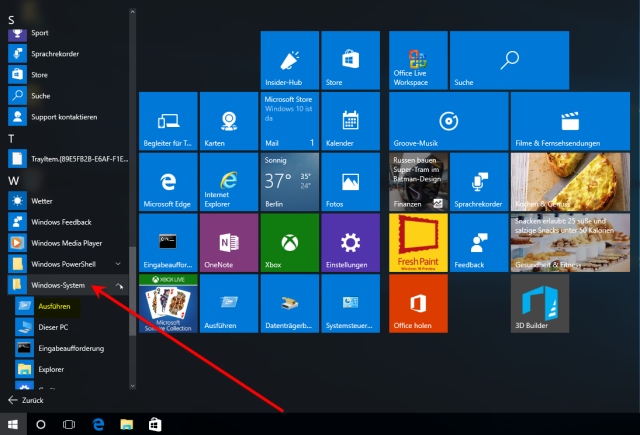The width and height of the screenshot is (640, 435).
Task: Click the app list vertical scrollbar
Action: (133, 200)
